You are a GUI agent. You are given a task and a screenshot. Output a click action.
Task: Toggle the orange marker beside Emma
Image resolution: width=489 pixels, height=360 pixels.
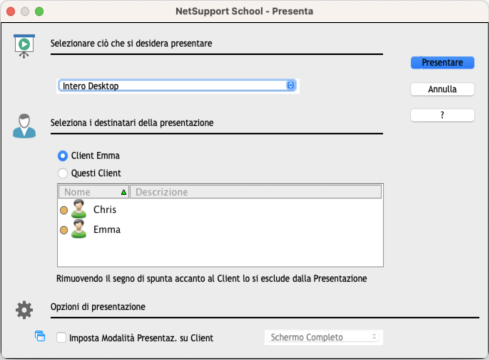(64, 230)
